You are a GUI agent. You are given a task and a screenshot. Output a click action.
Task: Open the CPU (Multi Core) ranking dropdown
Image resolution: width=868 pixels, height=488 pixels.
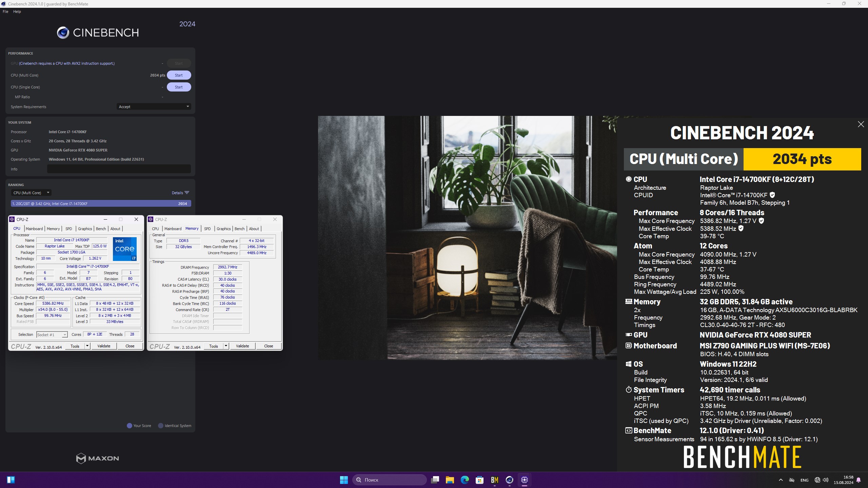(x=31, y=192)
